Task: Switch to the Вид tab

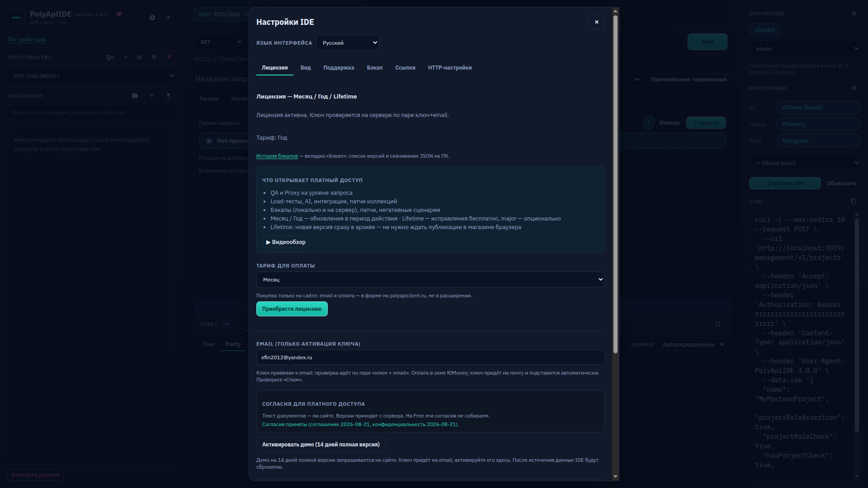Action: pyautogui.click(x=306, y=68)
